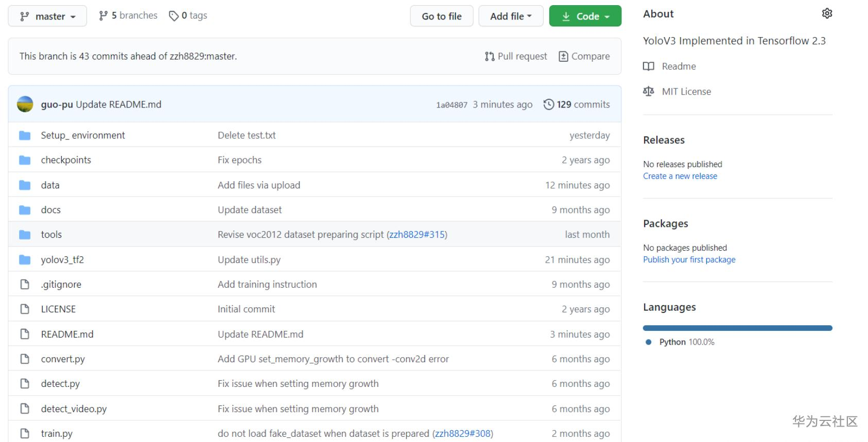The width and height of the screenshot is (868, 442).
Task: Click the convert.py file icon
Action: [25, 359]
